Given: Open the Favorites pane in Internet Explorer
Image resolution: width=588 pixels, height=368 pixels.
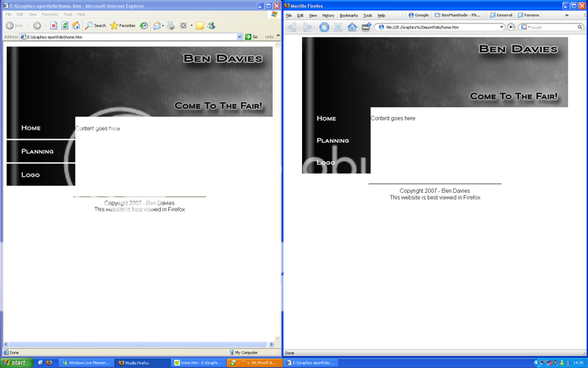Looking at the screenshot, I should coord(123,26).
